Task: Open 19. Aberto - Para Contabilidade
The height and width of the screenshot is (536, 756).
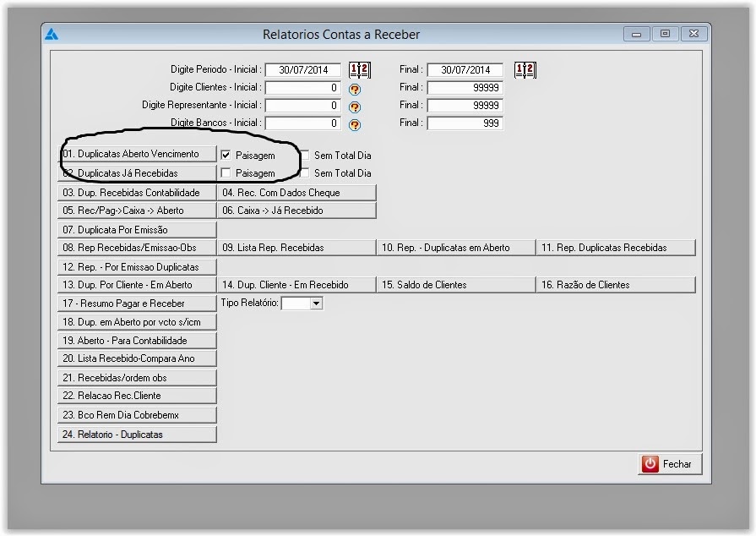Action: pos(137,341)
